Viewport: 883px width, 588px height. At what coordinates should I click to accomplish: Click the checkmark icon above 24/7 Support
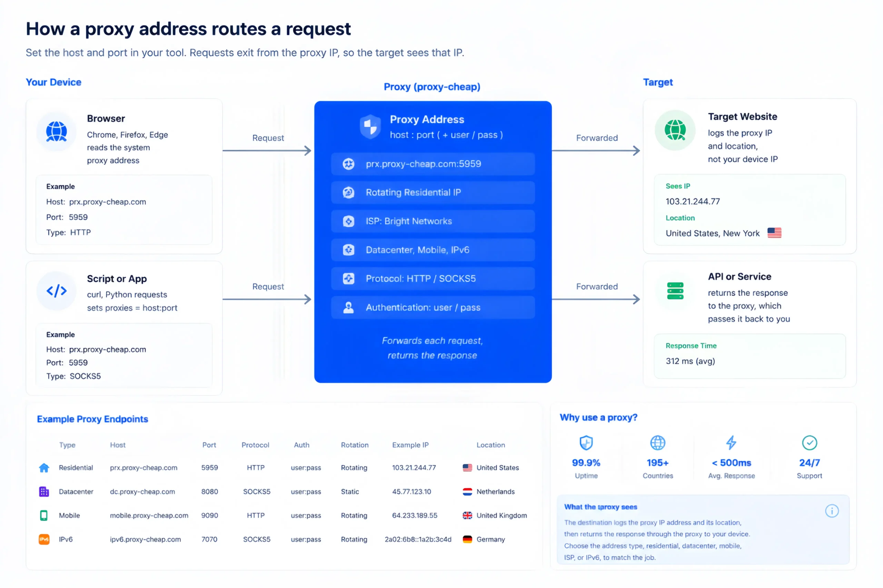point(809,443)
